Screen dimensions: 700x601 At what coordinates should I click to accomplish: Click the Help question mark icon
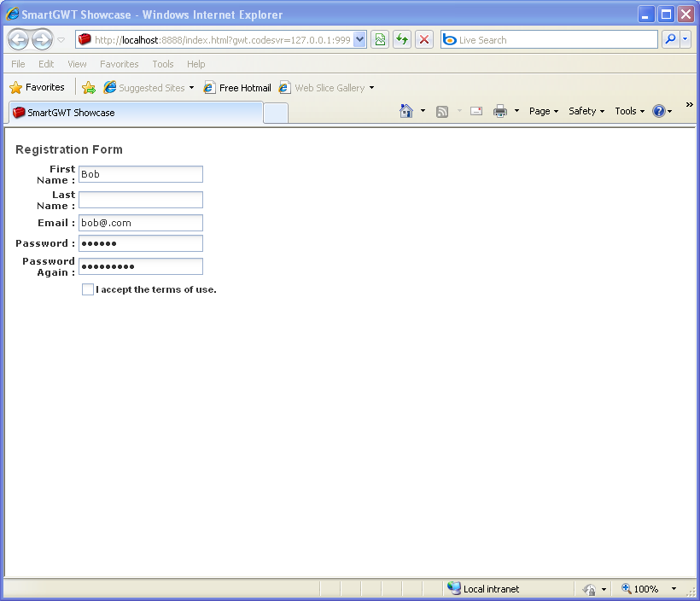(x=659, y=111)
